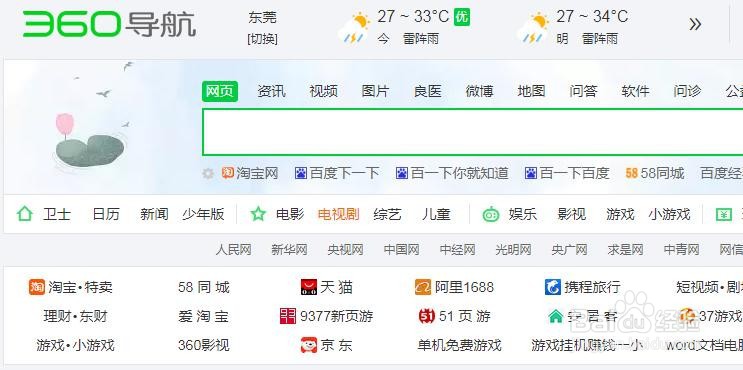
Task: Select the 问诊 search tab
Action: pos(687,91)
